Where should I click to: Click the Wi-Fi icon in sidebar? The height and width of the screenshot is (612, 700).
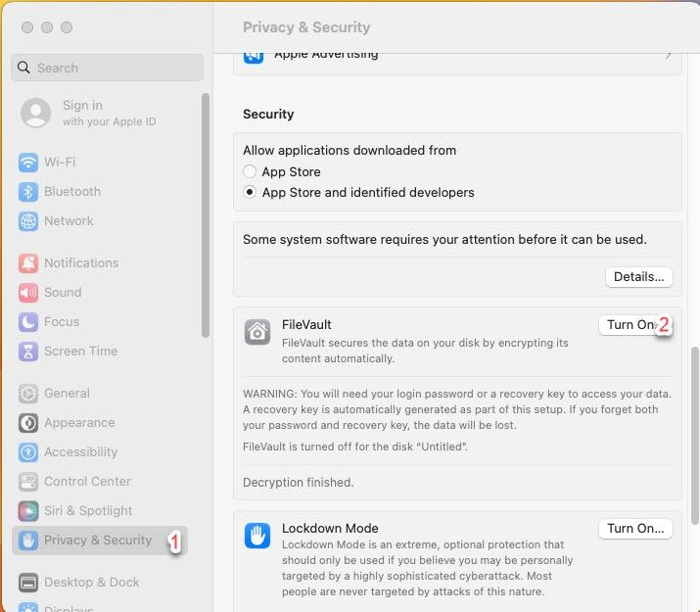(x=28, y=162)
